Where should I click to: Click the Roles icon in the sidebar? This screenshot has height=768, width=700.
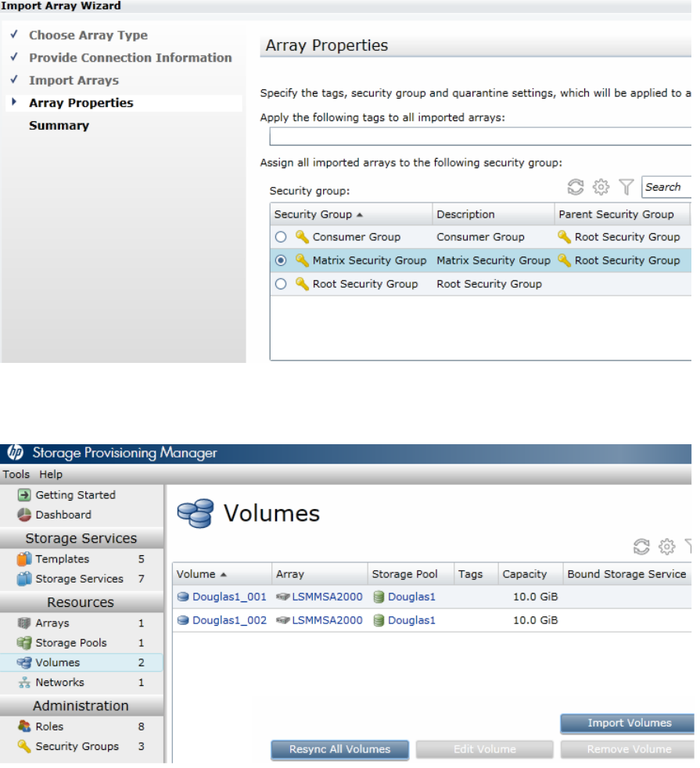coord(24,727)
